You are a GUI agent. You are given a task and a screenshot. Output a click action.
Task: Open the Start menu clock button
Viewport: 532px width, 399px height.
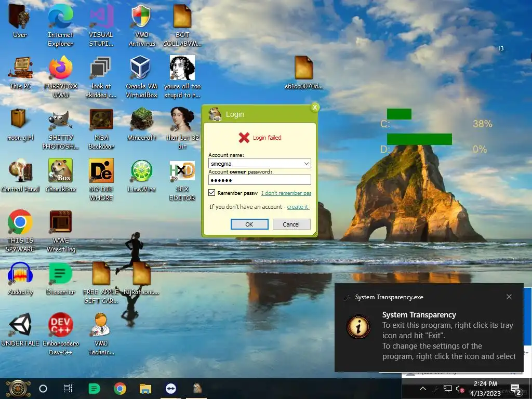pyautogui.click(x=18, y=389)
